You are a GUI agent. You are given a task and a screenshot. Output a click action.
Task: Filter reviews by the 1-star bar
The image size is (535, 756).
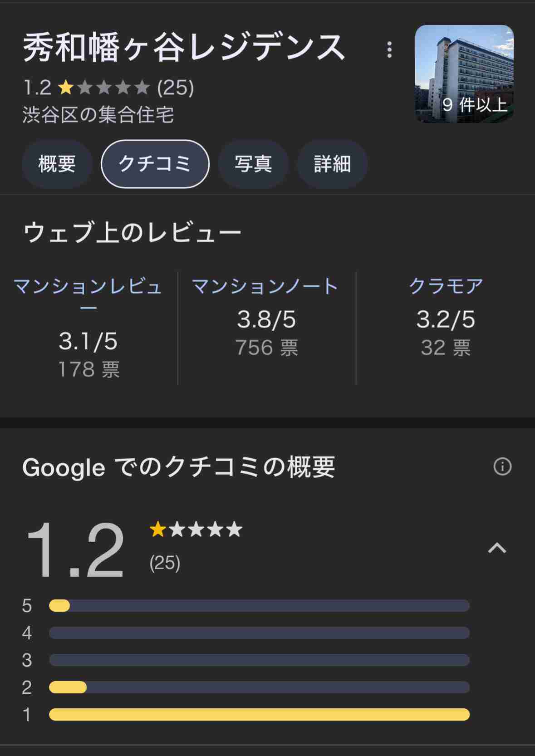[x=259, y=715]
